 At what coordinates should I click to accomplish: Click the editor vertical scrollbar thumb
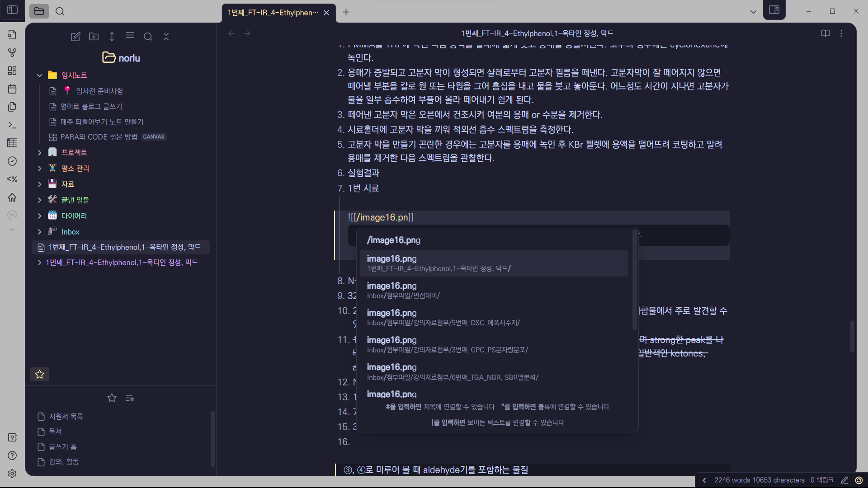[852, 337]
